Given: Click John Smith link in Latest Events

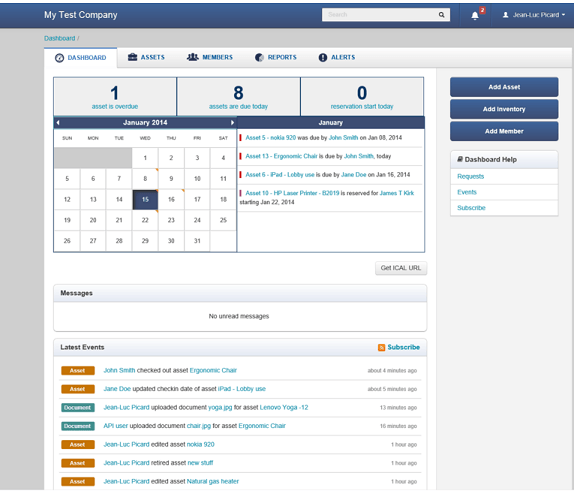Looking at the screenshot, I should click(x=119, y=371).
